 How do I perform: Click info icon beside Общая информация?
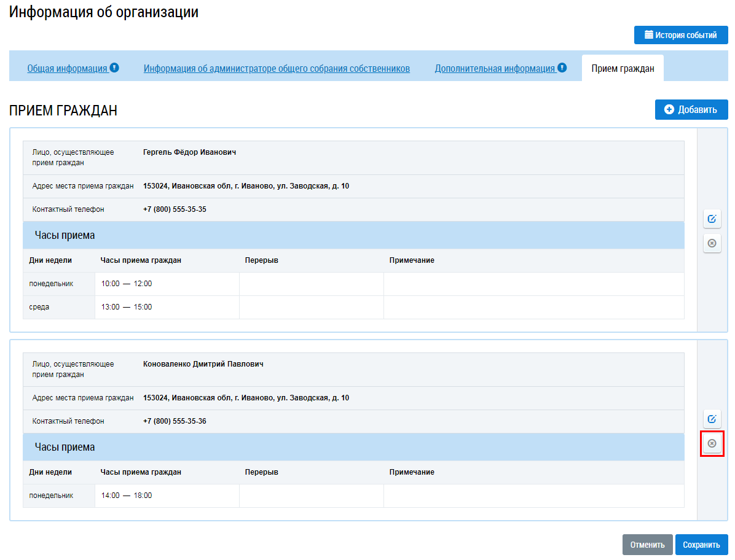point(114,68)
